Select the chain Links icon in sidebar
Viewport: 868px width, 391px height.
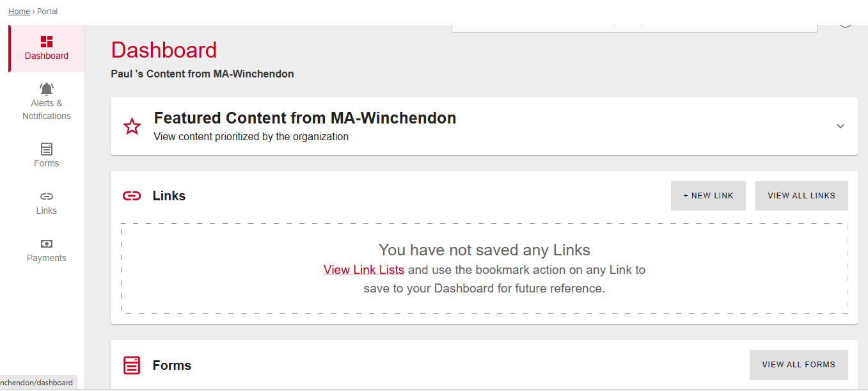47,196
